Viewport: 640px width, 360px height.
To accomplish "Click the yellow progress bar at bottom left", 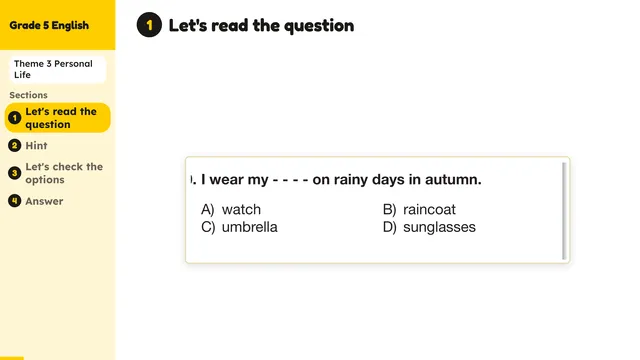I will [12, 358].
